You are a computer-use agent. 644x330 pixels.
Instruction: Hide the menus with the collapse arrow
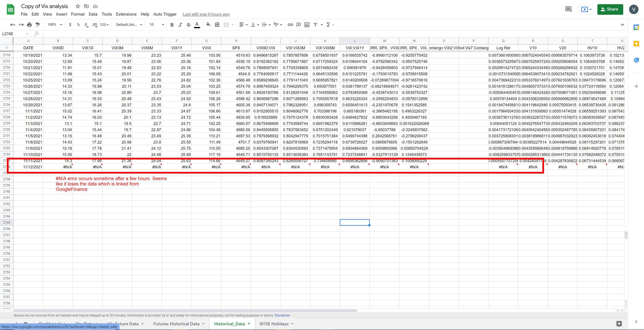click(x=623, y=25)
